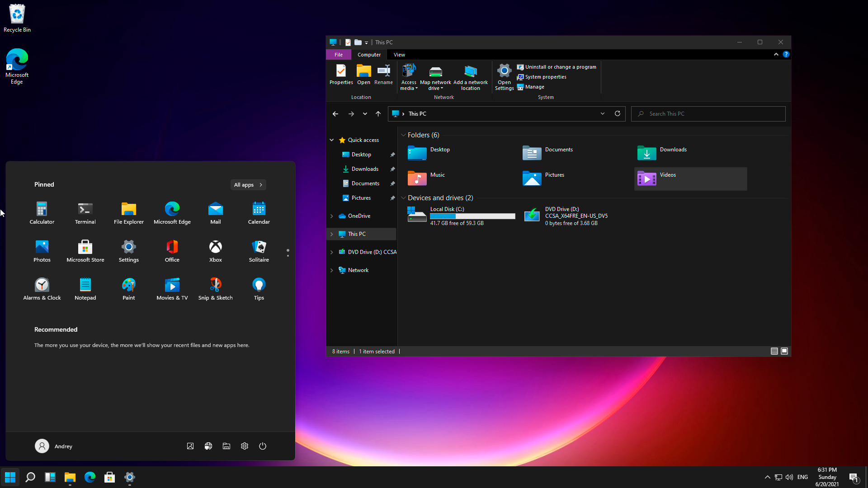Expand the OneDrive tree node
Image resolution: width=868 pixels, height=488 pixels.
(332, 216)
